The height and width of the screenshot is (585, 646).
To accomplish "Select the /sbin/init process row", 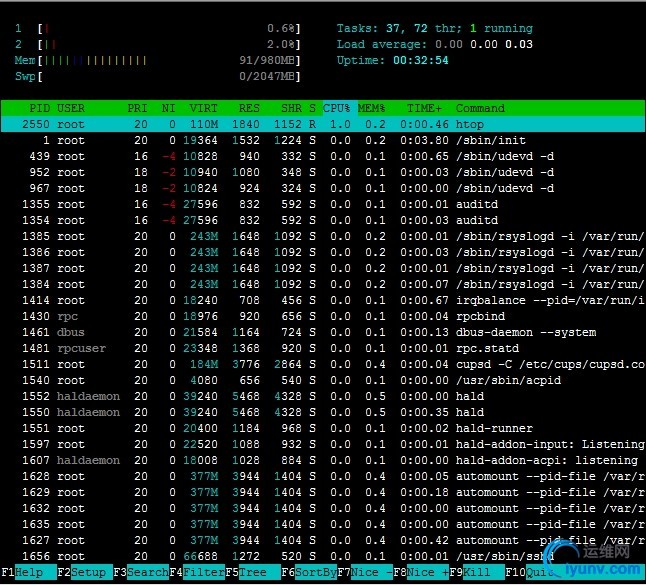I will coord(323,140).
